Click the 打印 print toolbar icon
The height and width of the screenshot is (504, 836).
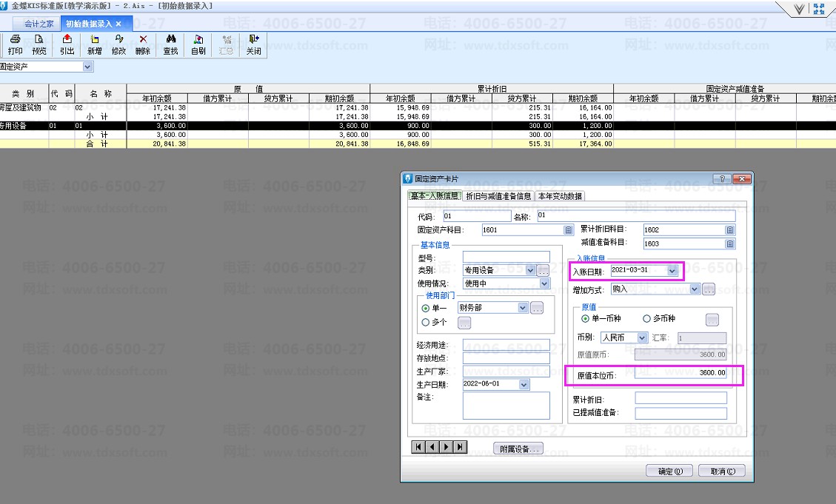[x=15, y=44]
